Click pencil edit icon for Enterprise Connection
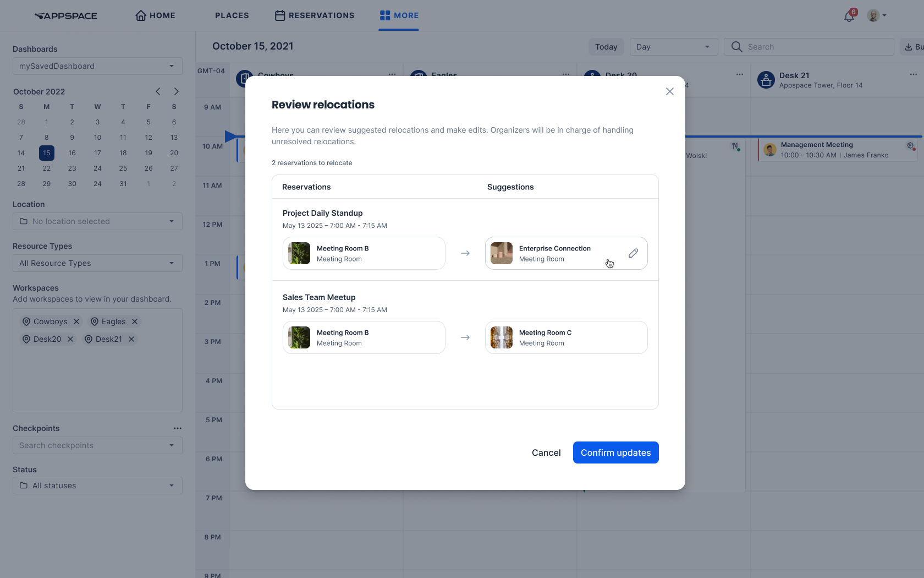Image resolution: width=924 pixels, height=578 pixels. coord(633,253)
